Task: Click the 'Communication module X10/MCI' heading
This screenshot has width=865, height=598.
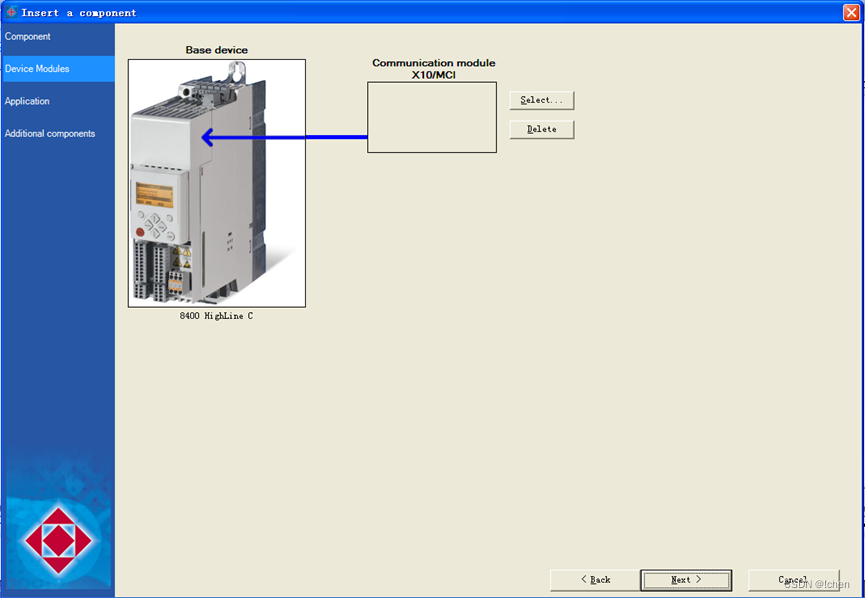Action: 434,69
